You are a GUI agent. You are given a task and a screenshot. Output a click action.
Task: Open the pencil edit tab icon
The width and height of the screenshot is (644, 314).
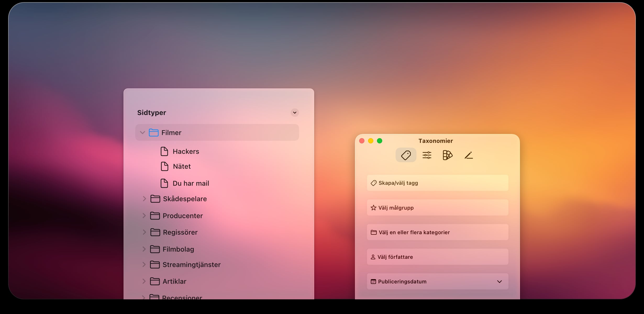click(x=468, y=155)
